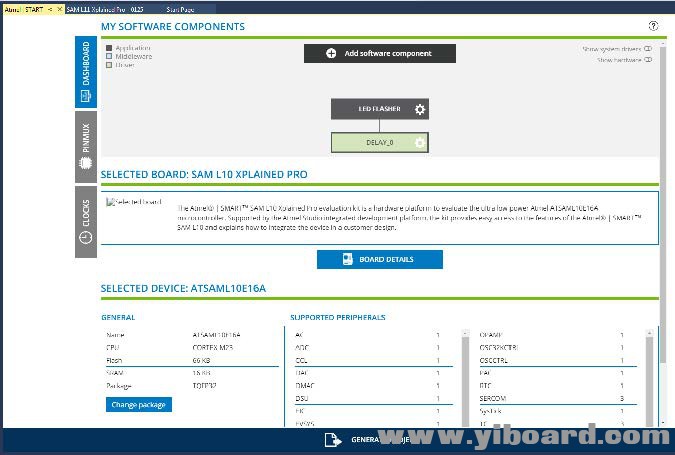Click the Change package button

coord(139,405)
